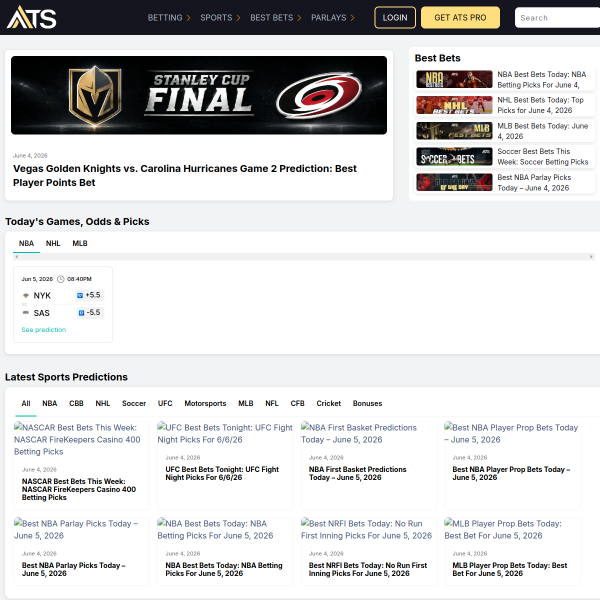Viewport: 600px width, 600px height.
Task: Open MLB Best Bets thumbnail in sidebar
Action: point(454,131)
